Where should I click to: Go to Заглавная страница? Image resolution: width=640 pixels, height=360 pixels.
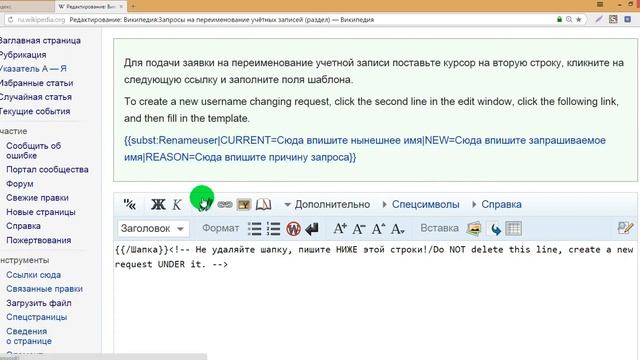40,40
